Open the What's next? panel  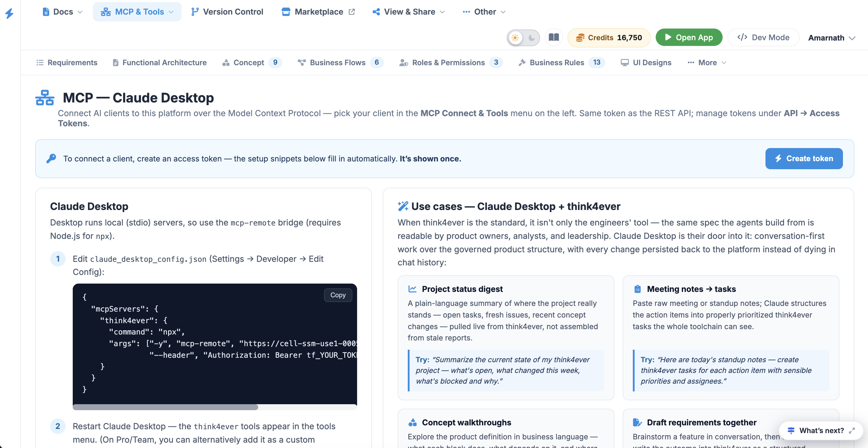click(x=821, y=430)
